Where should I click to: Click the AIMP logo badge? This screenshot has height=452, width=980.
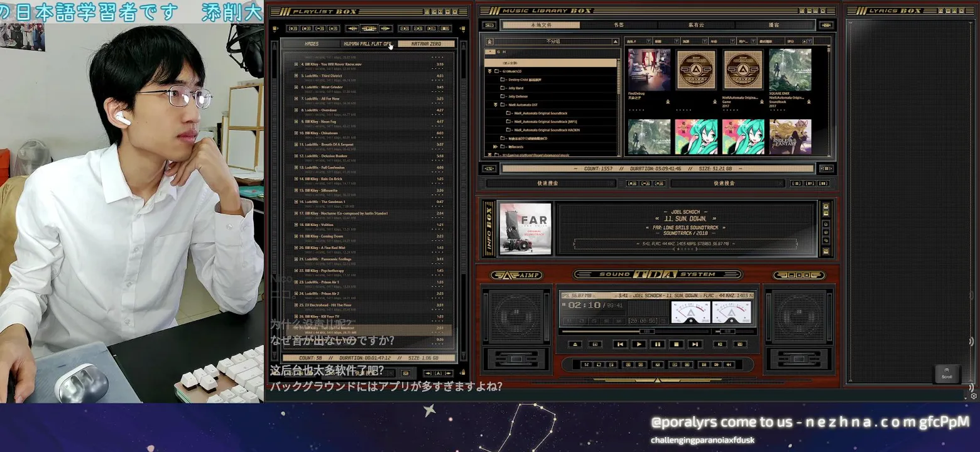[x=516, y=275]
